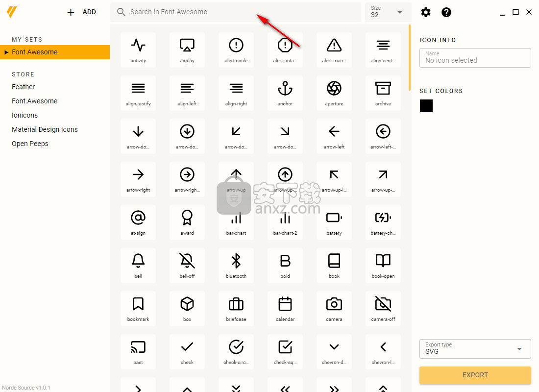Select the camera icon
This screenshot has height=392, width=539.
334,308
